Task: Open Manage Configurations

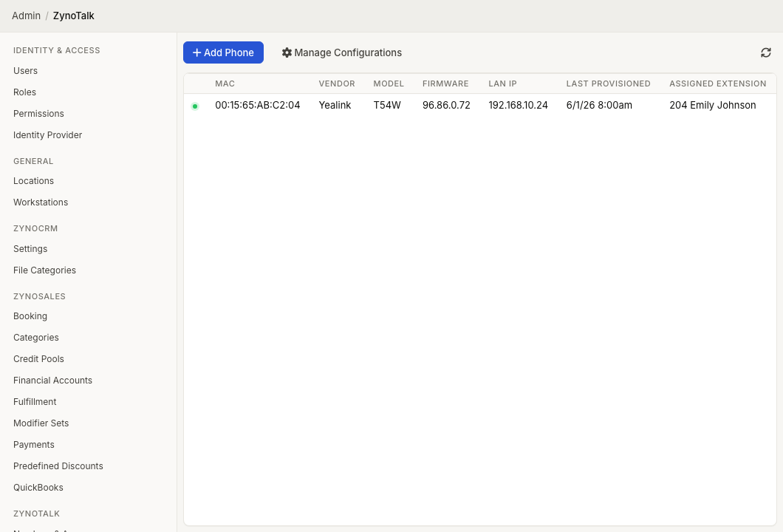Action: click(x=341, y=52)
